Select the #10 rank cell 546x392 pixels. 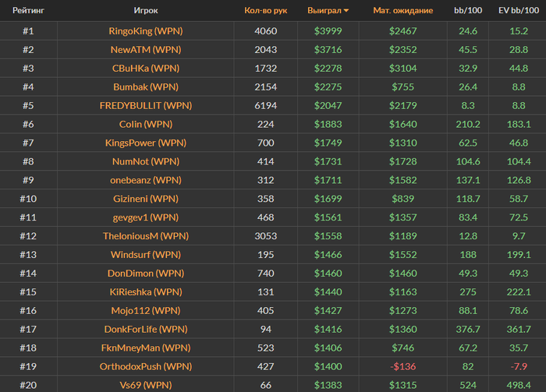tap(28, 199)
